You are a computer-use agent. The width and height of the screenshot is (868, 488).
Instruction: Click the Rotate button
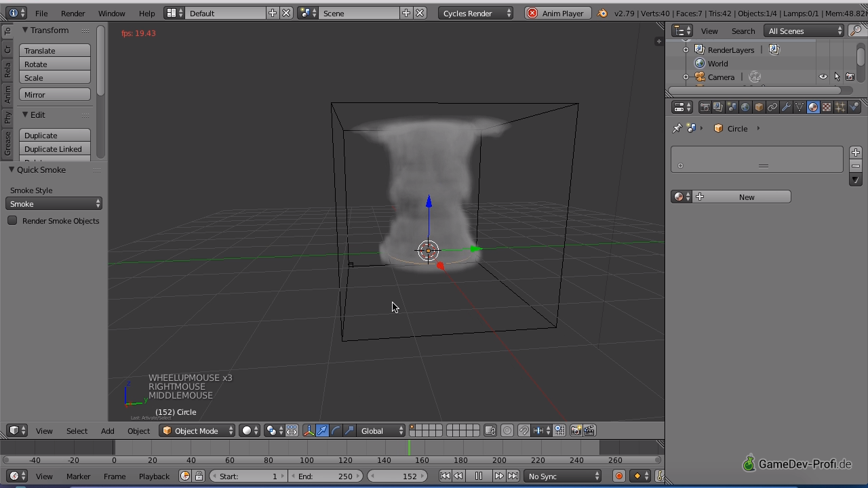pyautogui.click(x=55, y=64)
